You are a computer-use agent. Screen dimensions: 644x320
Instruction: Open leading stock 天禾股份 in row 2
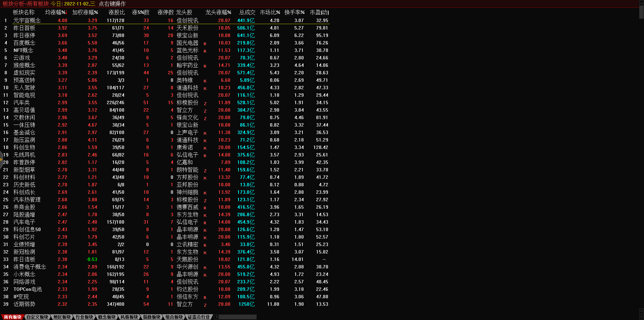point(187,28)
